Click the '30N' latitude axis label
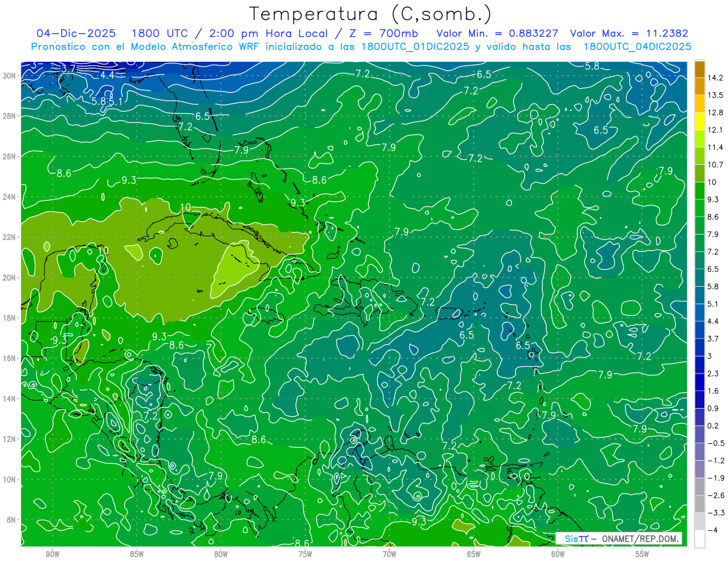 (x=10, y=76)
